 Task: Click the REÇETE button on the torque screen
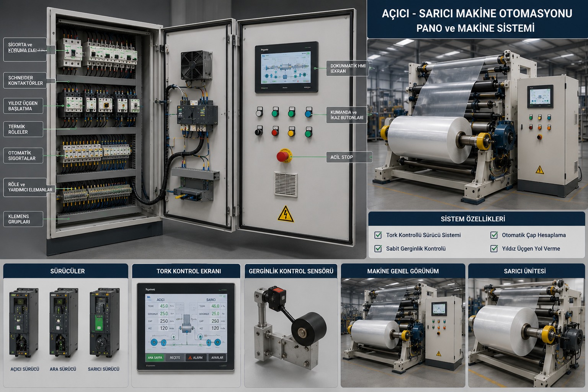(x=175, y=358)
